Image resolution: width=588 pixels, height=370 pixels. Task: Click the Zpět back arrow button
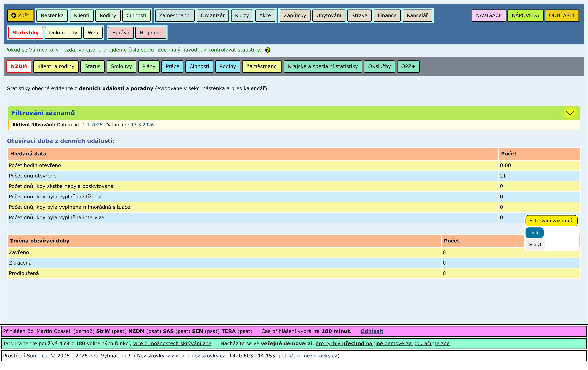(20, 16)
